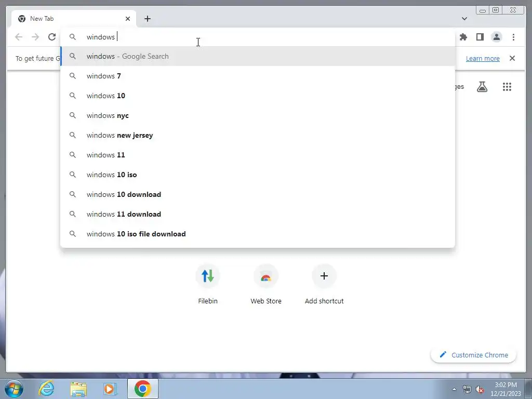Viewport: 532px width, 399px height.
Task: Choose the 'windows 10' suggestion
Action: 258,96
